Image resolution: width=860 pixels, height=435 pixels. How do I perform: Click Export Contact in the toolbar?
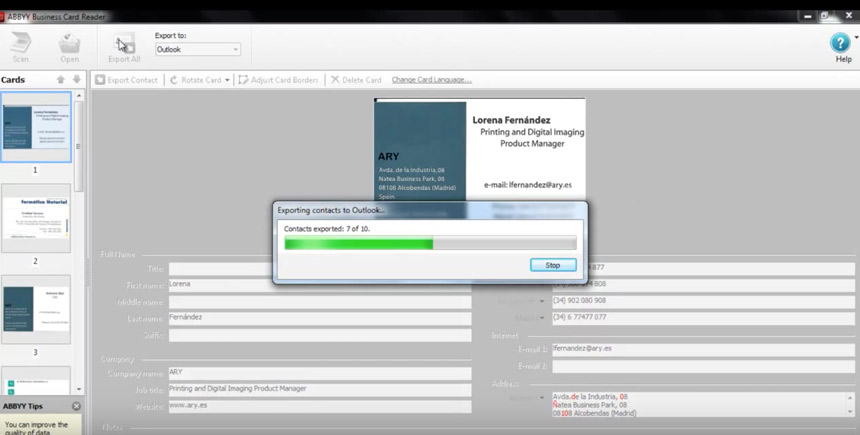(x=126, y=80)
